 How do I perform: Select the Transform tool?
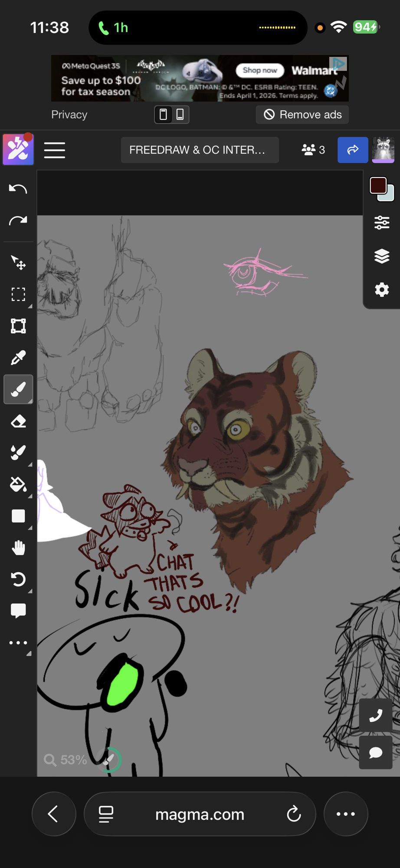pyautogui.click(x=18, y=326)
